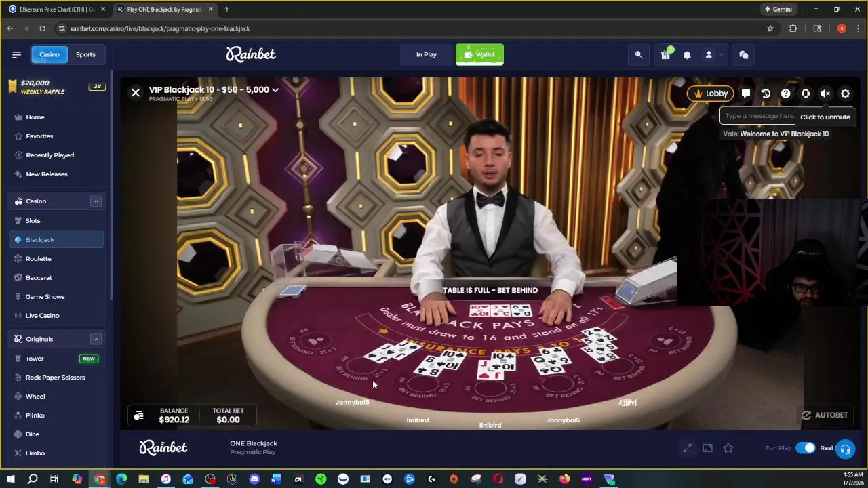This screenshot has height=488, width=868.
Task: Expand the VIP Blackjack 10 table dropdown
Action: coord(275,89)
